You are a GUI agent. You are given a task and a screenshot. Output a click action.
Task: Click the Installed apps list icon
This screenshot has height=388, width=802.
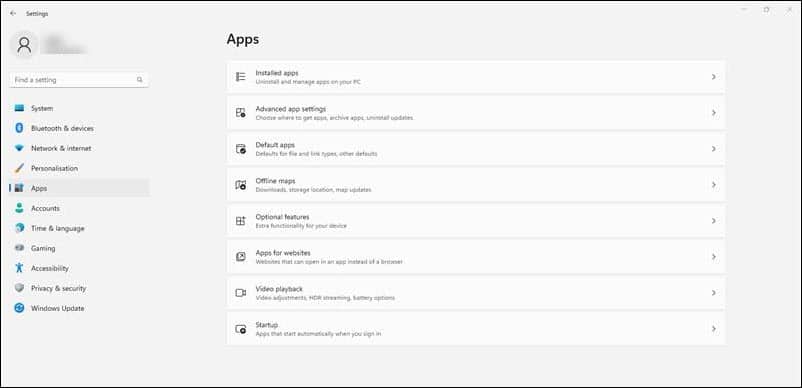tap(240, 77)
